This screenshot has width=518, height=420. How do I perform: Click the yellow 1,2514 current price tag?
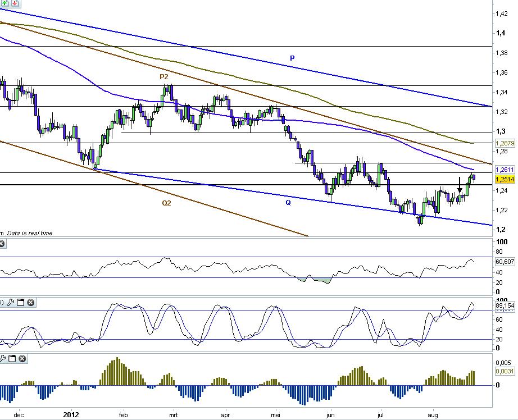(x=505, y=179)
